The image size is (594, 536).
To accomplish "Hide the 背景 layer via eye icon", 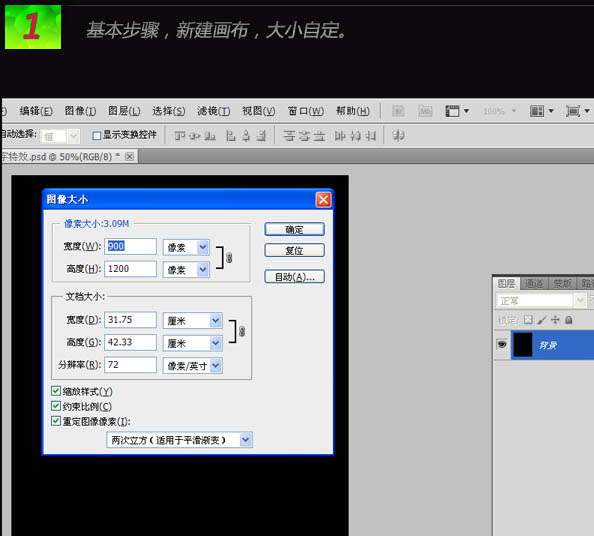I will [x=502, y=344].
